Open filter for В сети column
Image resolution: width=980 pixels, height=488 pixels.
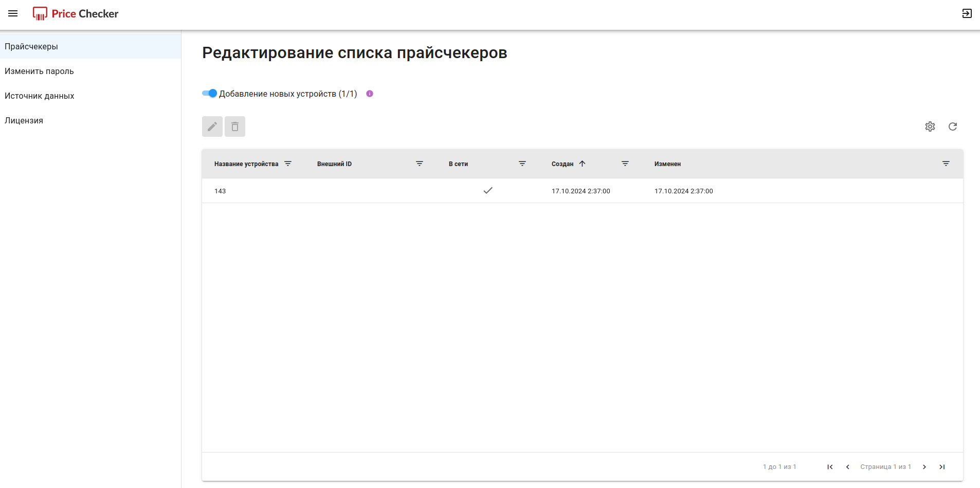pos(522,164)
